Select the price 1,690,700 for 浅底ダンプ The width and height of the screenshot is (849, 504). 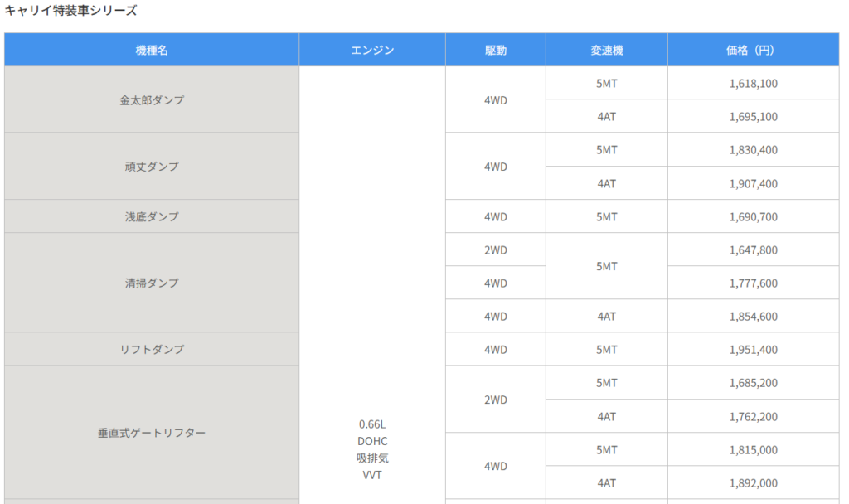[x=753, y=216]
